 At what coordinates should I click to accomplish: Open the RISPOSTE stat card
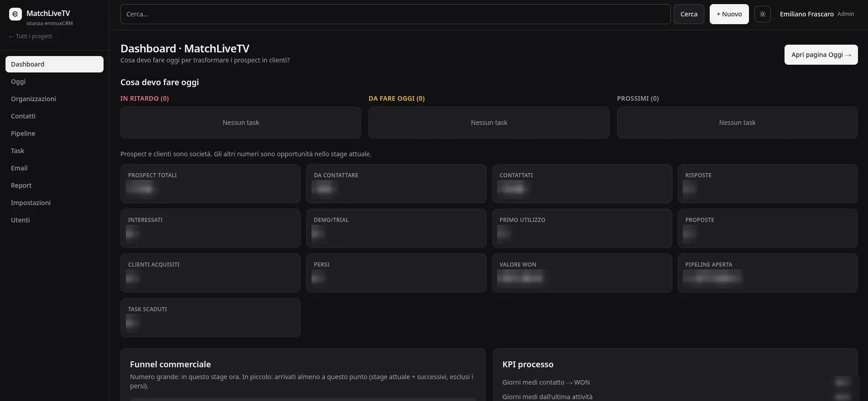tap(768, 184)
